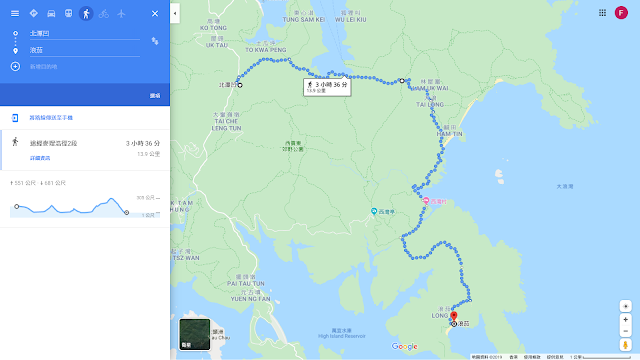Choose the best travel mode diamond icon
Viewport: 640px width, 360px height.
tap(33, 13)
